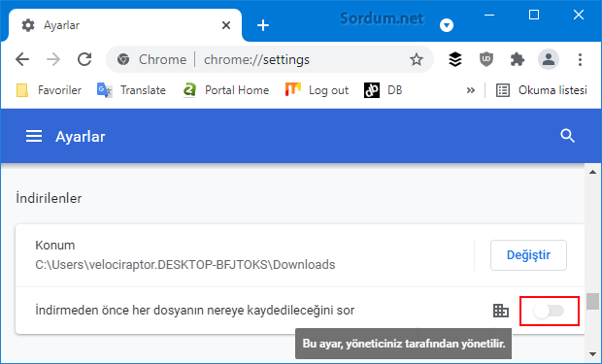602x364 pixels.
Task: Click the forward navigation arrow
Action: pyautogui.click(x=53, y=59)
